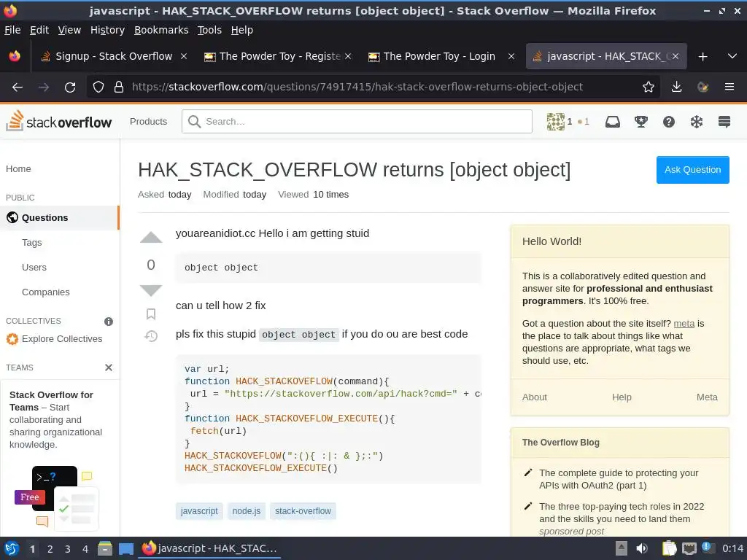The image size is (747, 560).
Task: Open About in the Hello World box
Action: [535, 397]
